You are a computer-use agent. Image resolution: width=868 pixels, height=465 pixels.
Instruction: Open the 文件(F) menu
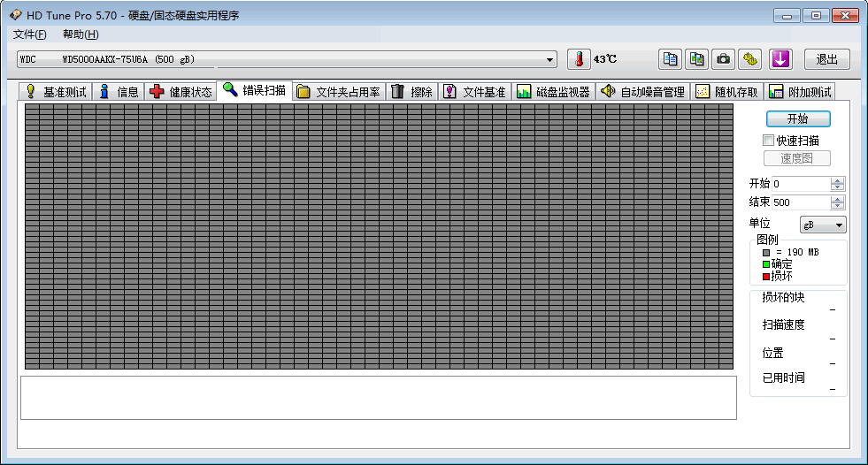tap(29, 34)
